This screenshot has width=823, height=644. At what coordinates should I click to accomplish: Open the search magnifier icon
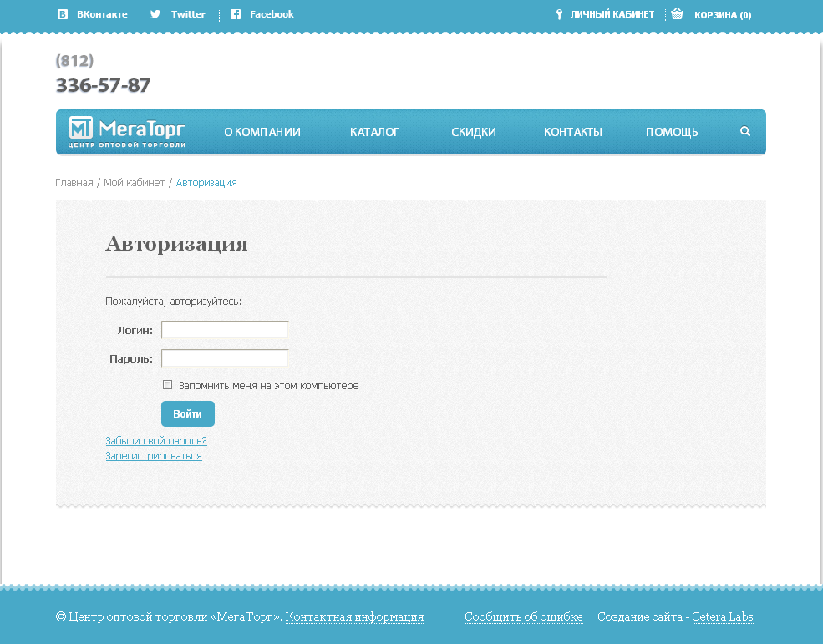744,131
